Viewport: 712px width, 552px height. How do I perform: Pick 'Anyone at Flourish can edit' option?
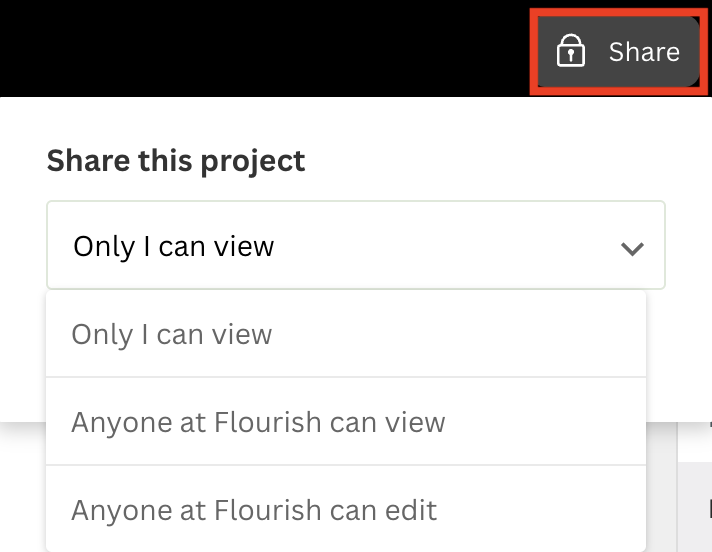click(346, 509)
